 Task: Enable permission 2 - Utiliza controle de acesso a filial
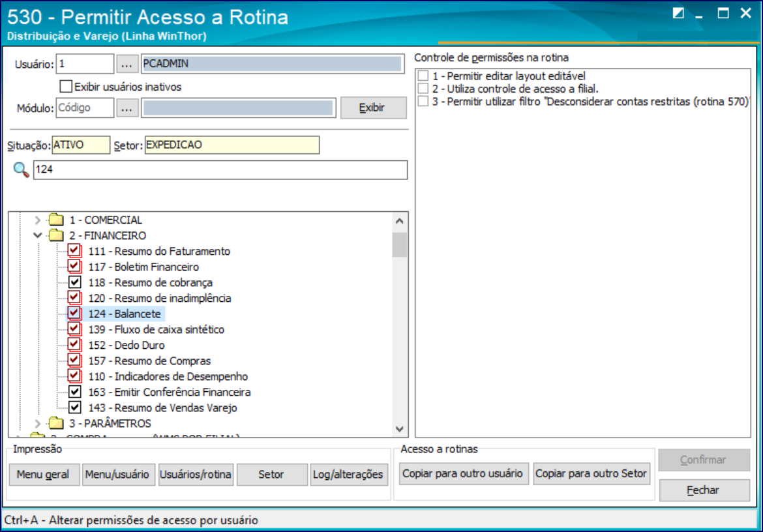coord(423,89)
